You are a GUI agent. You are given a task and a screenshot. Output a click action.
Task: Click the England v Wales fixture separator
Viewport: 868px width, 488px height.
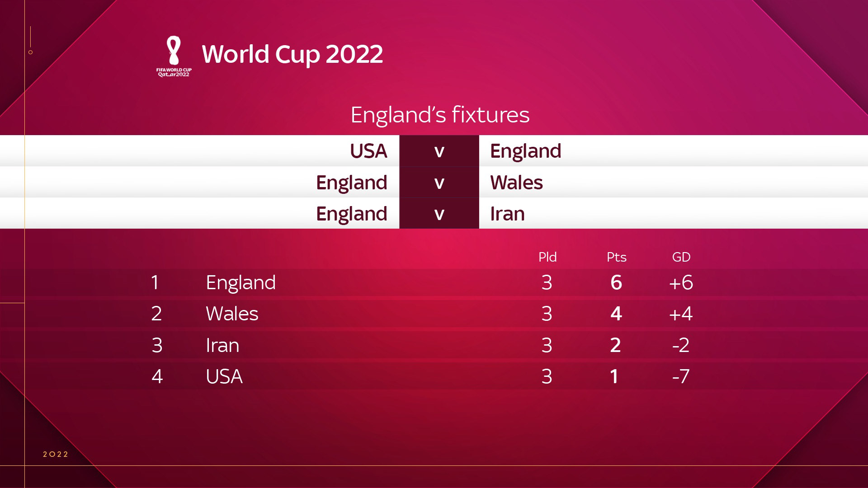tap(439, 183)
